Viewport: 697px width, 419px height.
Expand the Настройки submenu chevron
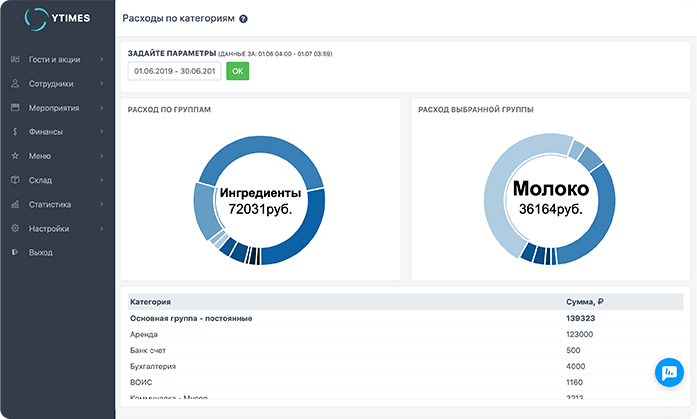102,228
